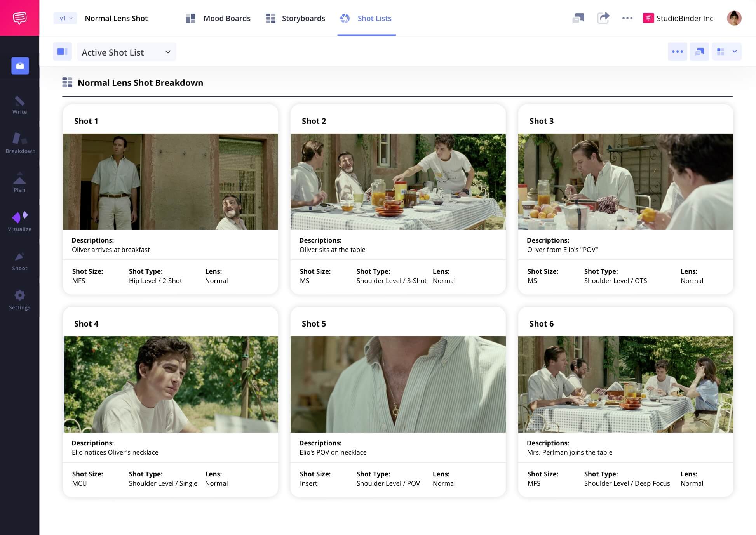Open the Shoot section in the sidebar

coord(19,260)
